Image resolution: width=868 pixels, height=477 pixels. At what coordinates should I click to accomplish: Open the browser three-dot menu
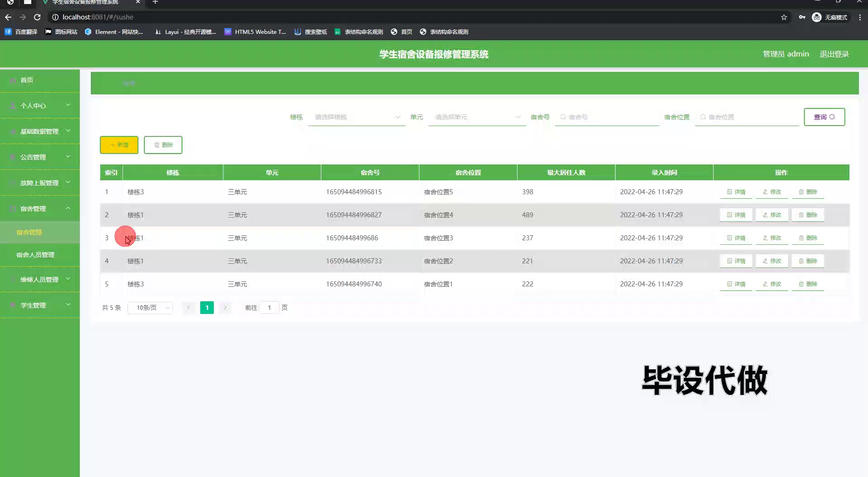[x=860, y=17]
